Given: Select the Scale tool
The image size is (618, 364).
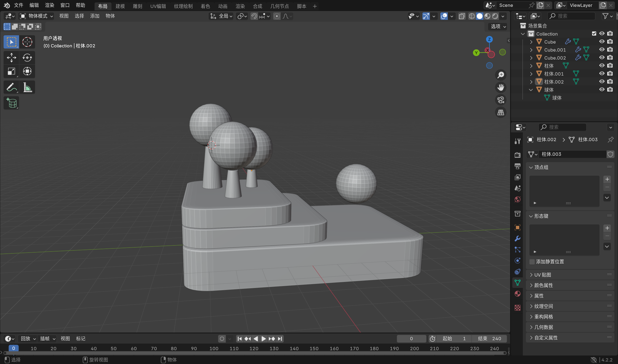Looking at the screenshot, I should pos(11,71).
